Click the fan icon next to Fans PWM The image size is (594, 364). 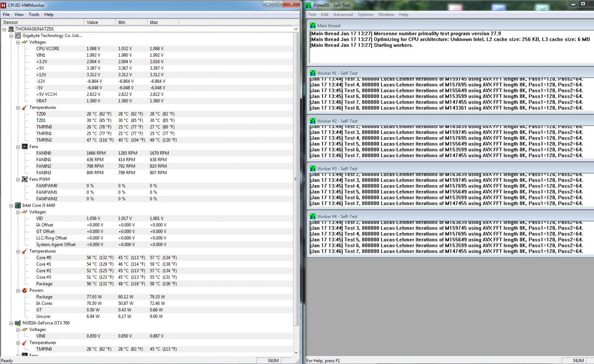point(24,179)
